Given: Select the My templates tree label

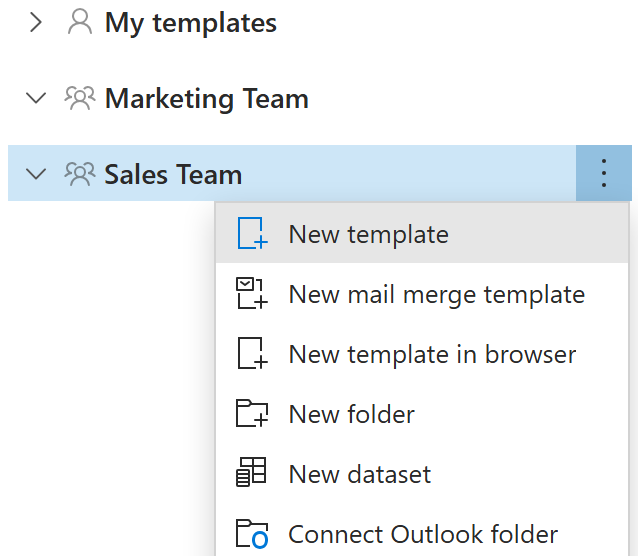Looking at the screenshot, I should pyautogui.click(x=190, y=23).
